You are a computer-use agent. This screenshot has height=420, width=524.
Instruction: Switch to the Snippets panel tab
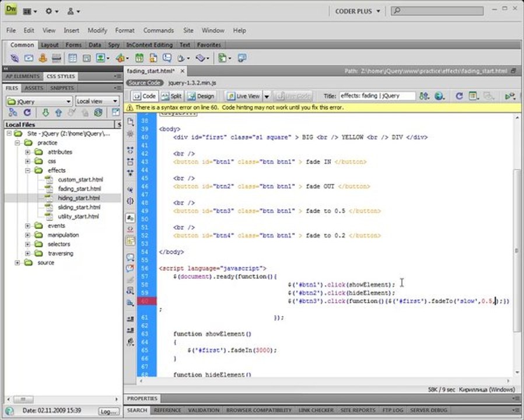coord(62,88)
